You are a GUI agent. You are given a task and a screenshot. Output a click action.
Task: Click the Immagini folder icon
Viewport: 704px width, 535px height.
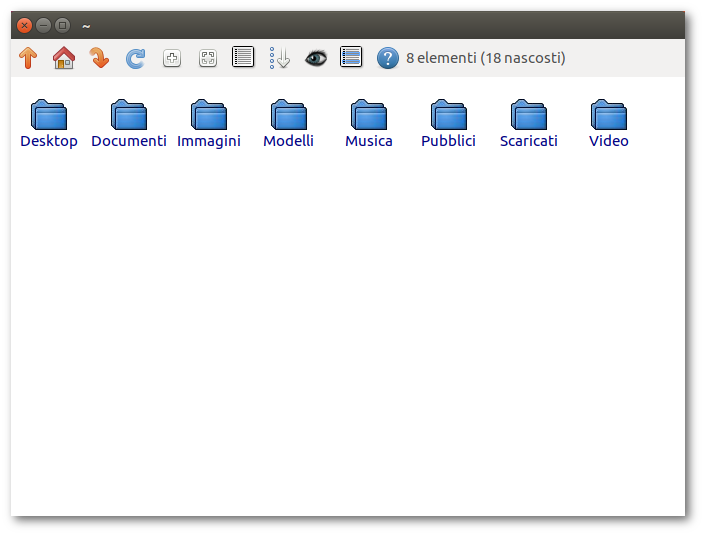tap(209, 116)
